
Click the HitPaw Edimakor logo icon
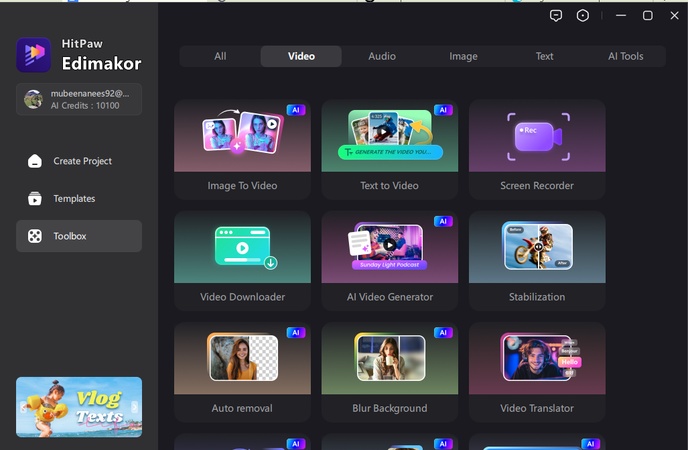coord(34,55)
